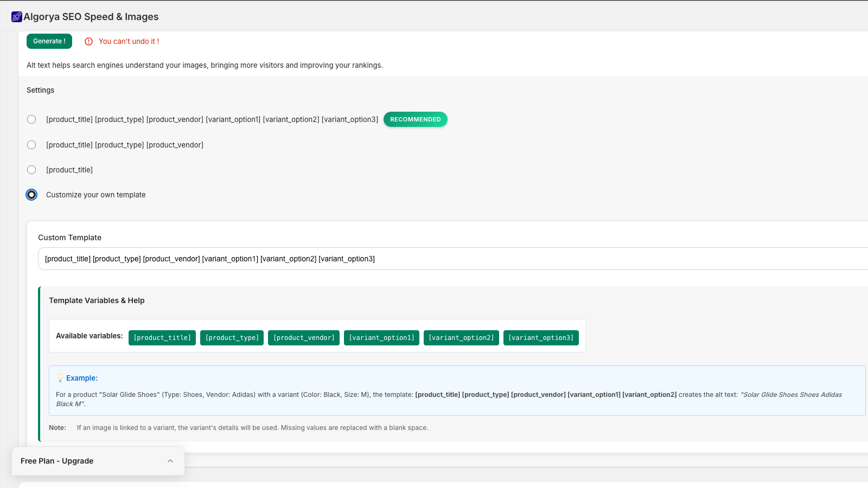Insert the [variant_option1] variable chip
The width and height of the screenshot is (868, 488).
[381, 338]
